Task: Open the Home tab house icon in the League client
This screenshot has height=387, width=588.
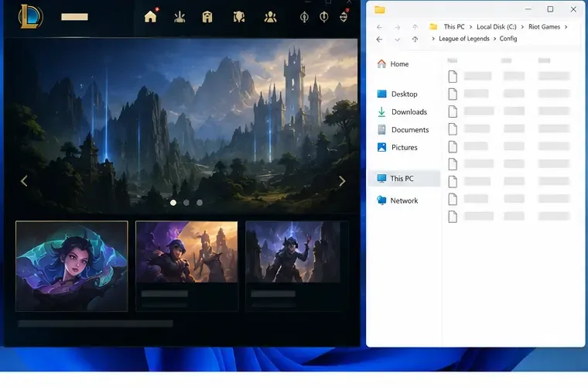Action: tap(150, 16)
